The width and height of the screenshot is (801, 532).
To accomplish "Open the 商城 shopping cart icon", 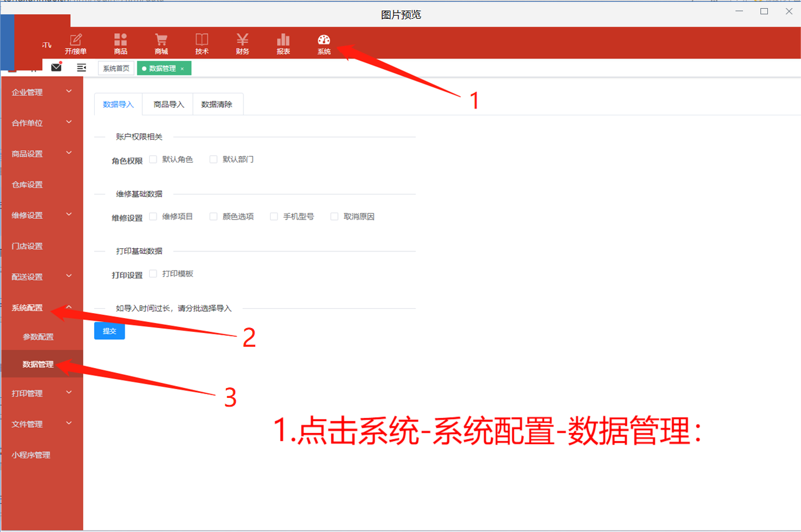I will coord(161,39).
